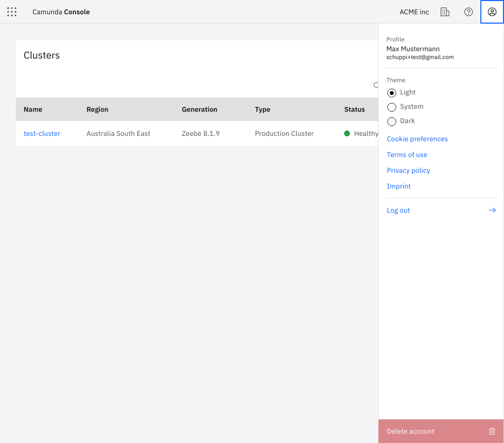Screen dimensions: 504x443
Task: Click Log out in profile panel
Action: (x=398, y=210)
